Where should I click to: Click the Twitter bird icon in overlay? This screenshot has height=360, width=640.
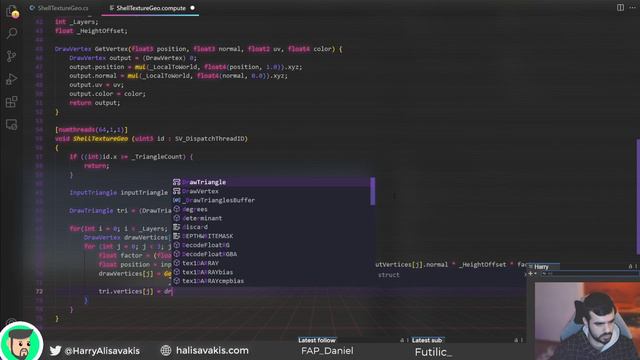click(56, 350)
